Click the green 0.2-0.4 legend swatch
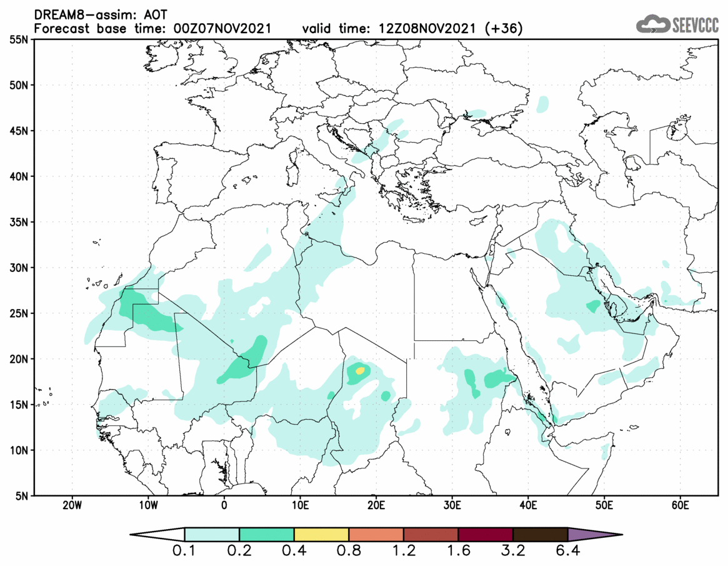Screen dimensions: 728x566 coord(266,534)
